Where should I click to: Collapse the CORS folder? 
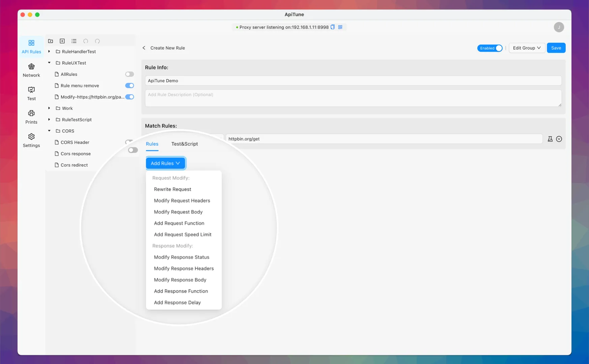(x=49, y=131)
